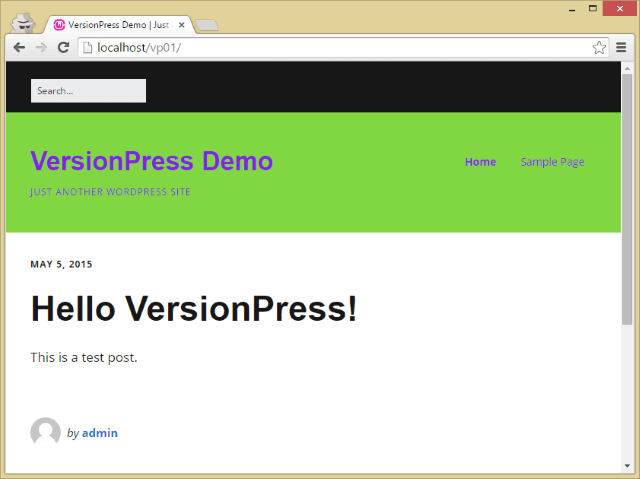Go back with the browser back arrow
Viewport: 640px width, 479px height.
coord(19,48)
